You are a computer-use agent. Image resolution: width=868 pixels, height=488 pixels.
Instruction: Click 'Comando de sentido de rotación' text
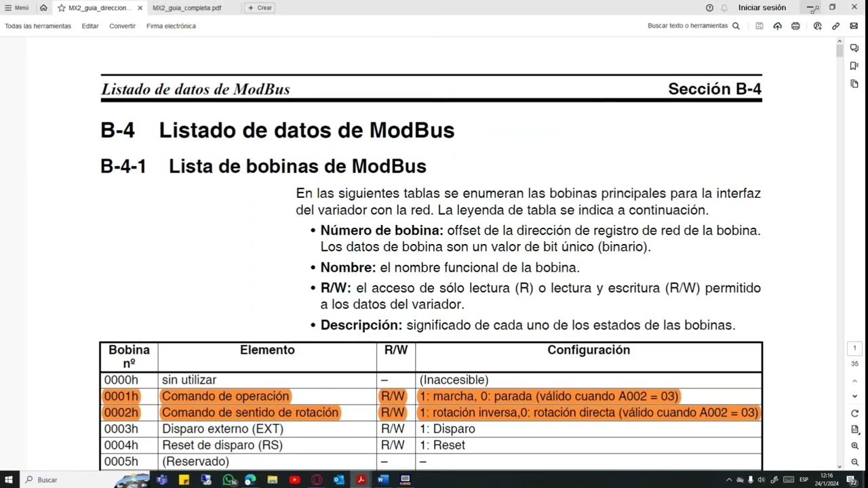(250, 413)
